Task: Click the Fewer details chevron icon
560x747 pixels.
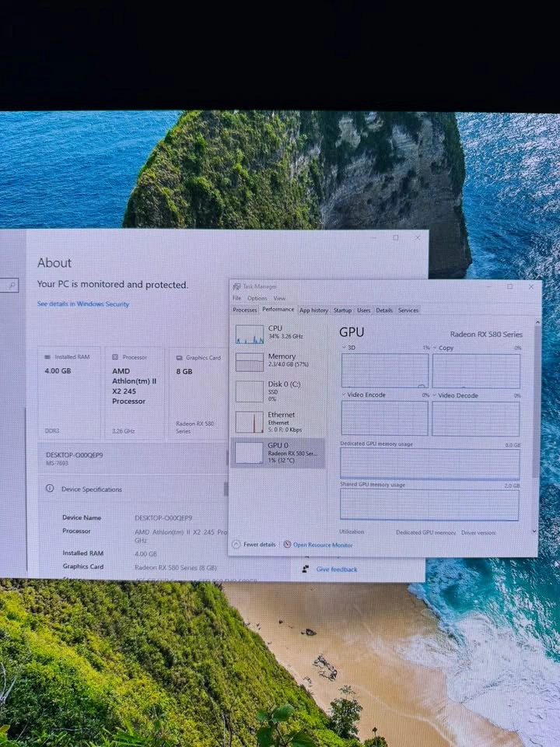Action: pos(236,544)
